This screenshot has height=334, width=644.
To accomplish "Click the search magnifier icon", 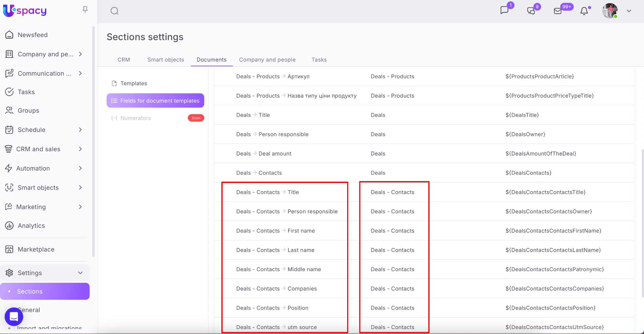I will (x=114, y=11).
